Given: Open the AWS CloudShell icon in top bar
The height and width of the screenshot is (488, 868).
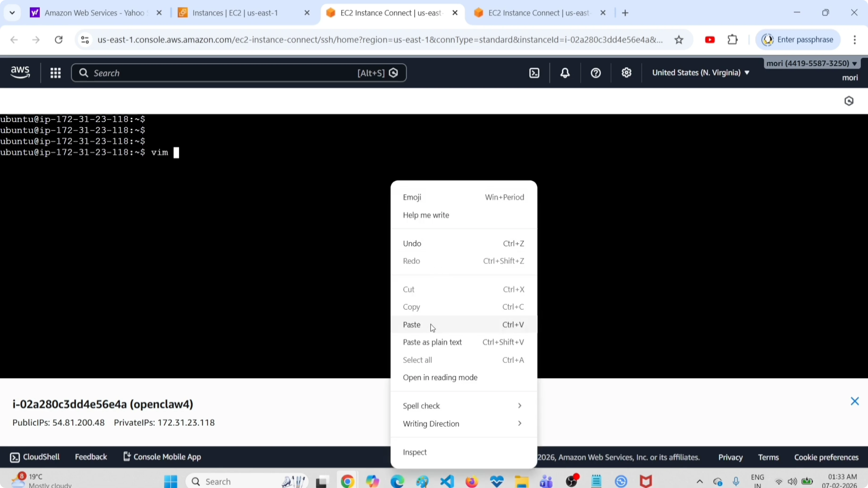Looking at the screenshot, I should pos(534,73).
